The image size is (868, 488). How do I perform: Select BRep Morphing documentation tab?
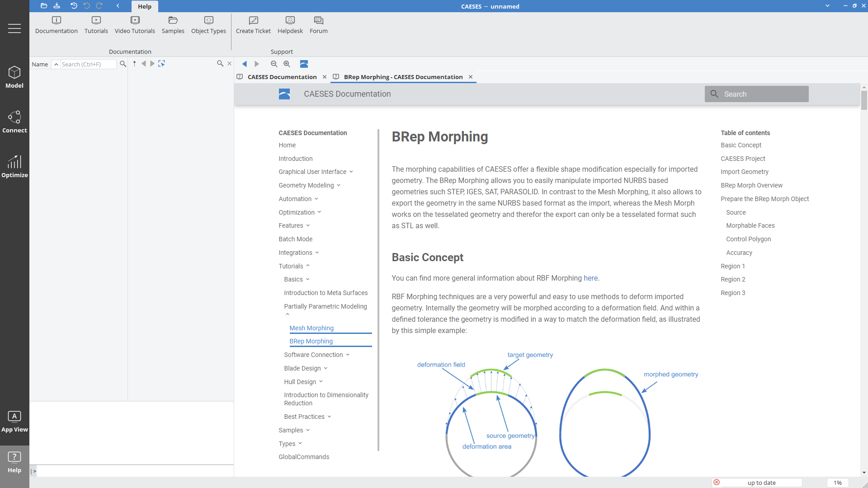(x=403, y=77)
